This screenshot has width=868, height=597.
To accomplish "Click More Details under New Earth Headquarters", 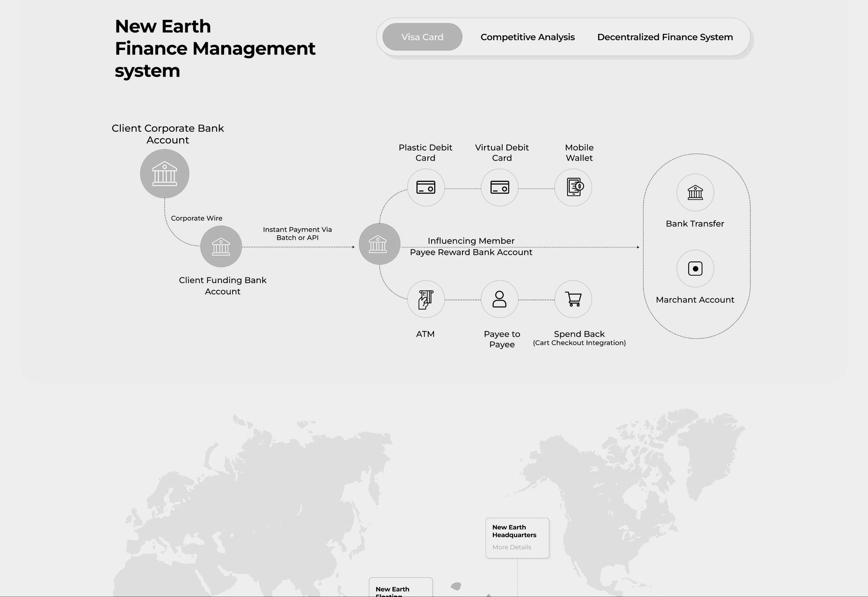I will [x=512, y=547].
